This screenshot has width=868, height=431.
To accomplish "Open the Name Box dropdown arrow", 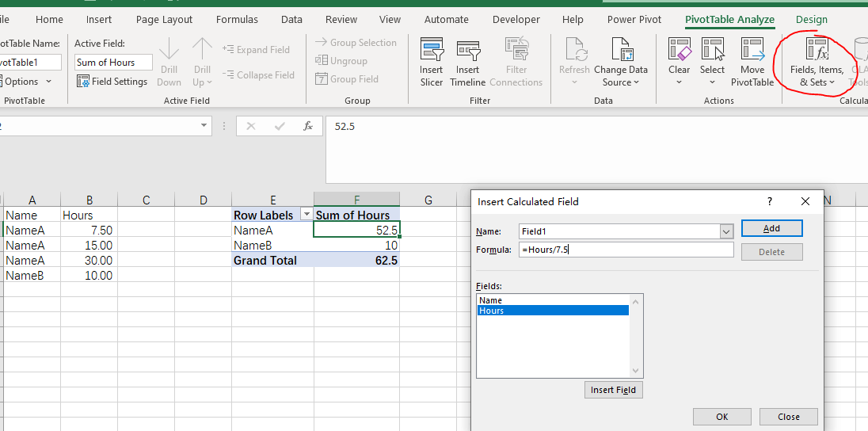I will [204, 126].
